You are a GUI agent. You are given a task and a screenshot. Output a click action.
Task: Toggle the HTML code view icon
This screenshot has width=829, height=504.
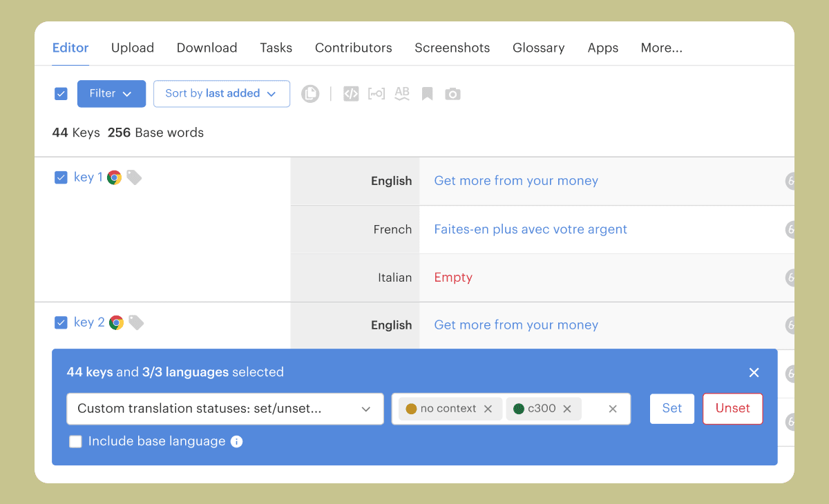pyautogui.click(x=351, y=94)
